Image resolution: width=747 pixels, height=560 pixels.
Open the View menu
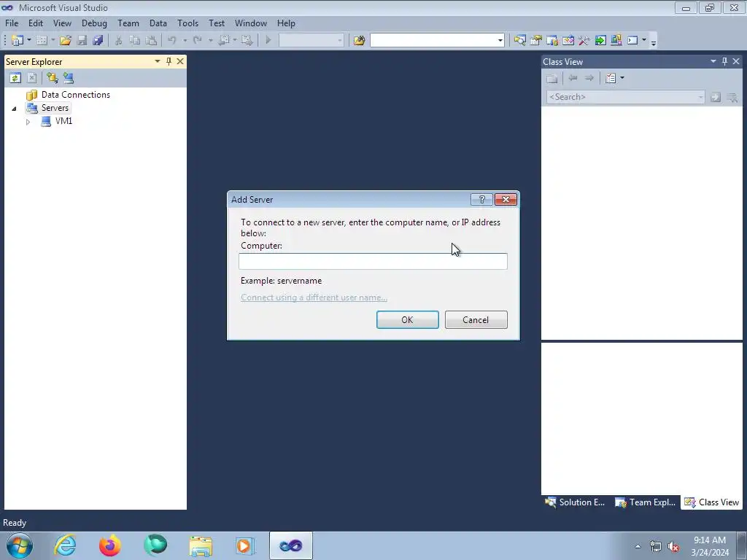(63, 23)
